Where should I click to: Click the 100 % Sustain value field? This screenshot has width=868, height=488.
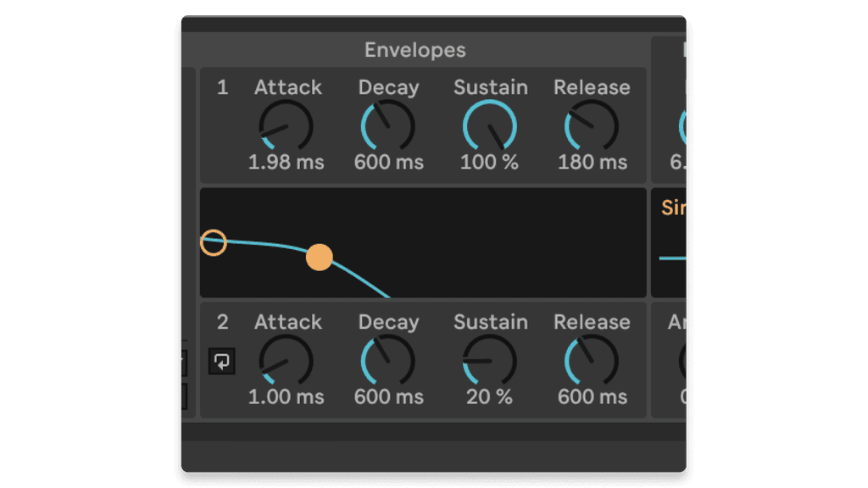[x=489, y=163]
